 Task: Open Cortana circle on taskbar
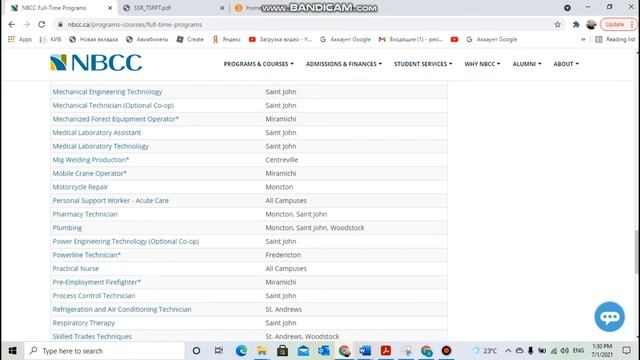[196, 351]
